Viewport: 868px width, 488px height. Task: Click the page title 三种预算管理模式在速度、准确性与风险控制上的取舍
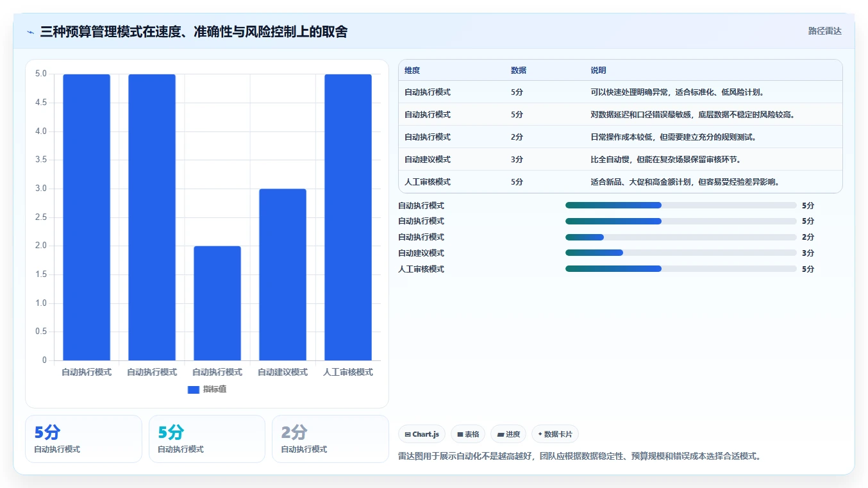pyautogui.click(x=194, y=31)
